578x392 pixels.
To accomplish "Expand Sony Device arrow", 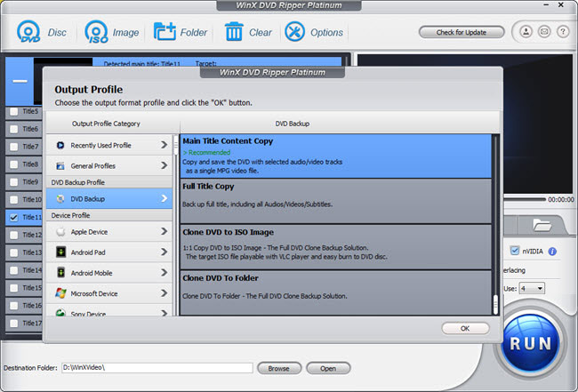I will click(x=165, y=313).
